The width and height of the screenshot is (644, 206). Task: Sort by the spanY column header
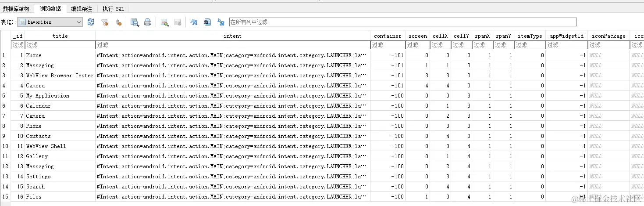click(503, 36)
